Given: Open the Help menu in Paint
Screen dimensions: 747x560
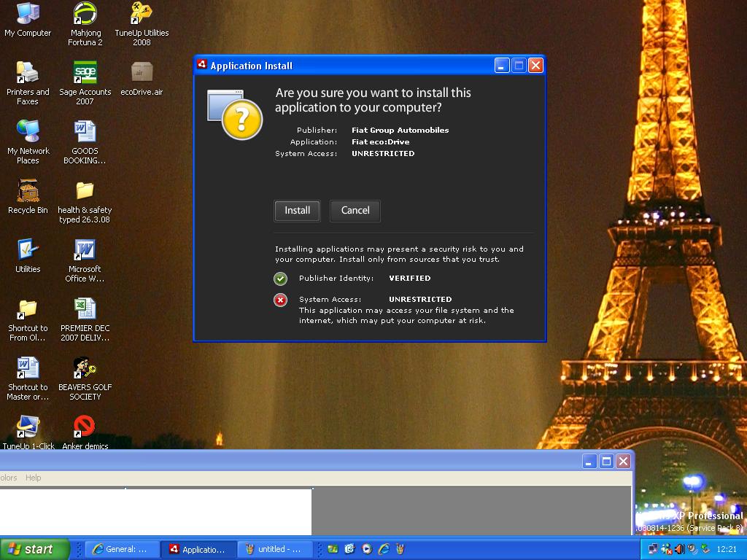Looking at the screenshot, I should 32,478.
